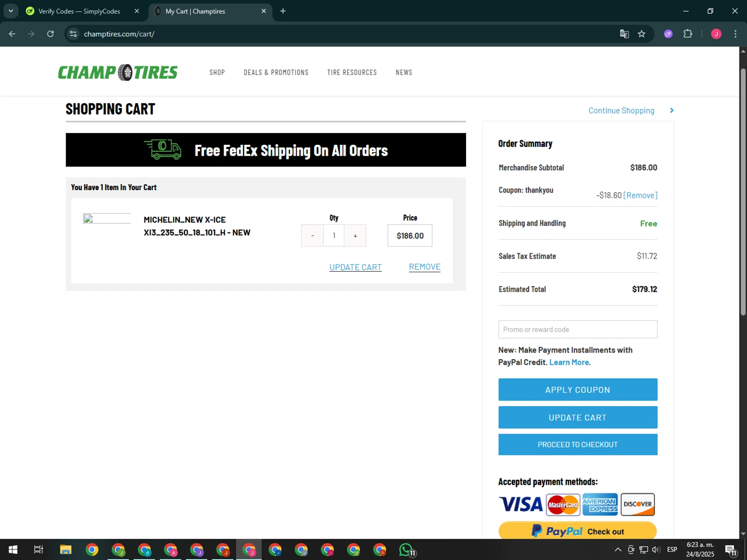Open the SHOP menu
747x560 pixels.
tap(217, 73)
